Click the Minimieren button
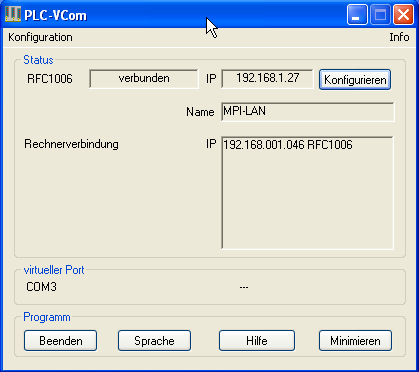 point(355,341)
